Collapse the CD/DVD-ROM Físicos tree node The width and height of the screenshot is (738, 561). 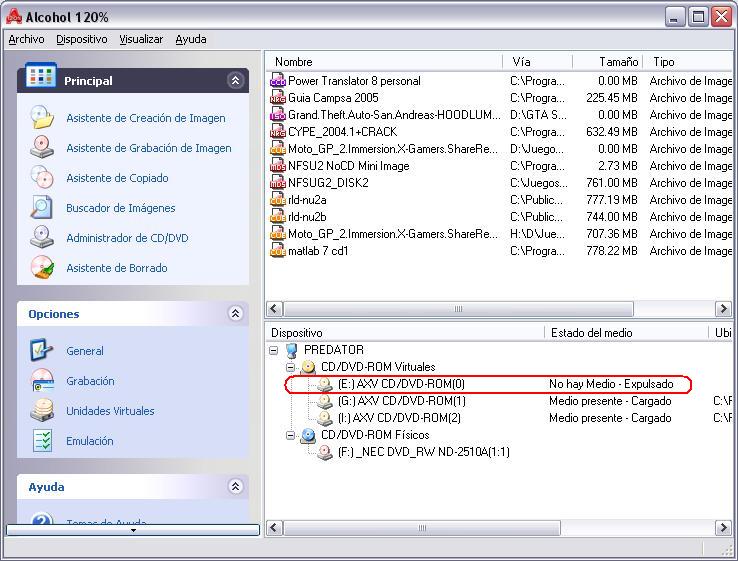291,435
